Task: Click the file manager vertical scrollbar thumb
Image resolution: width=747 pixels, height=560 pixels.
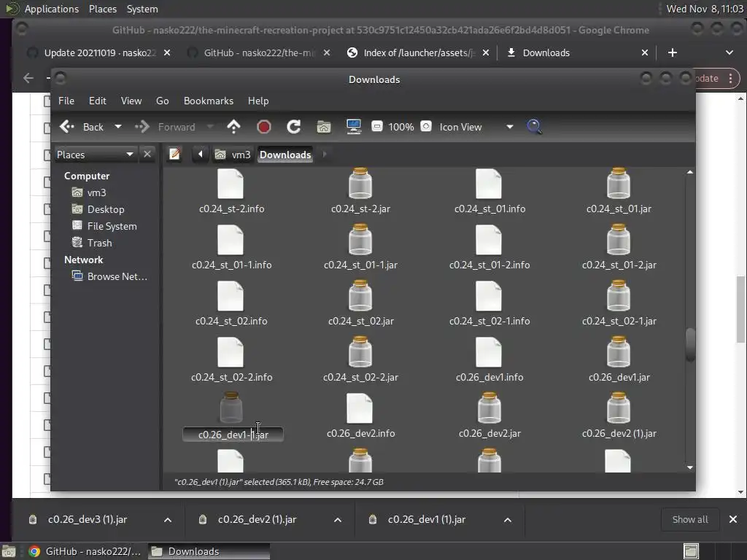Action: 690,345
